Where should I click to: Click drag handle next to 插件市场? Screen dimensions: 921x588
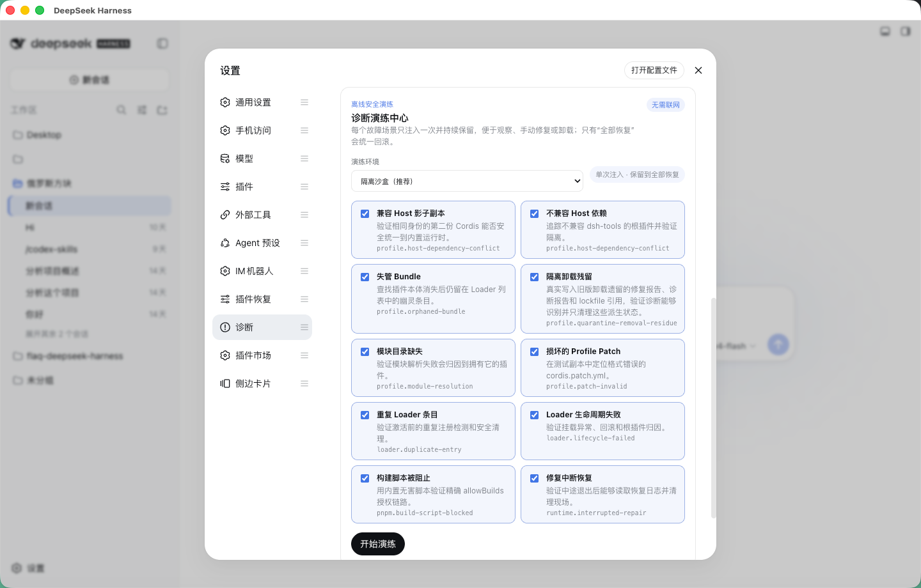point(304,355)
